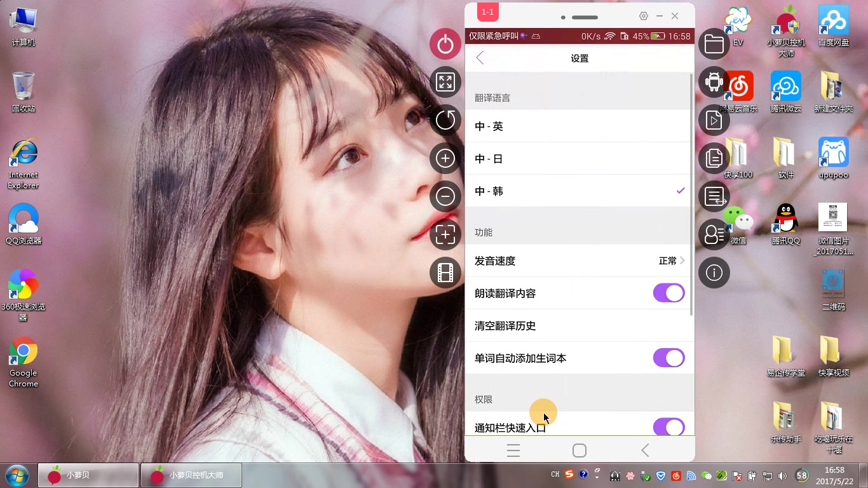Open 回收站 recycle bin icon
868x488 pixels.
(x=24, y=92)
